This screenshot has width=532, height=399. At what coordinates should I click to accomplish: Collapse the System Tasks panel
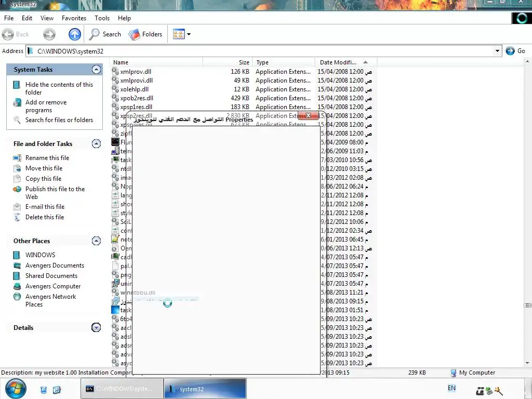click(x=96, y=70)
